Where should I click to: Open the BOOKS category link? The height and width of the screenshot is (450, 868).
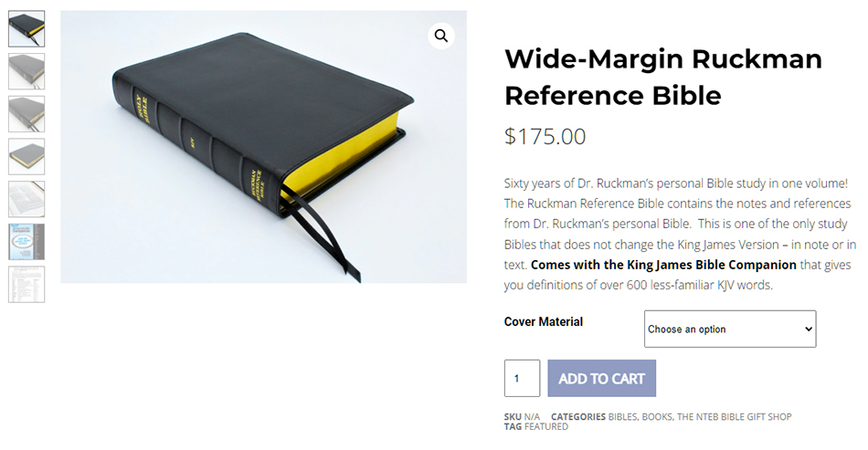657,417
